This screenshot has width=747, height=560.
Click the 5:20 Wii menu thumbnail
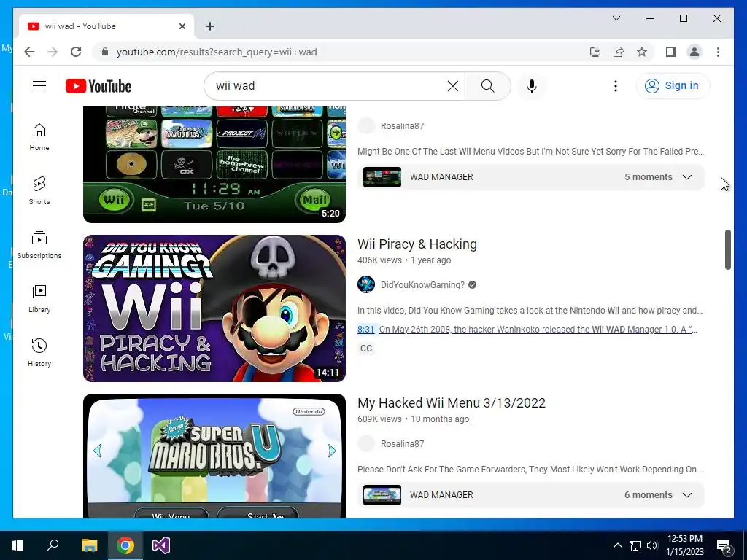click(214, 165)
